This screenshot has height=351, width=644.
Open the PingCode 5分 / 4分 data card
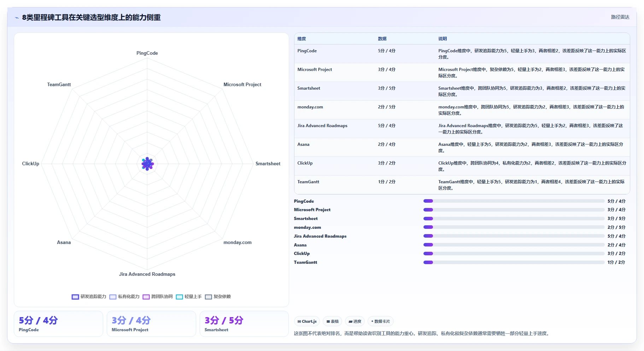tap(58, 324)
